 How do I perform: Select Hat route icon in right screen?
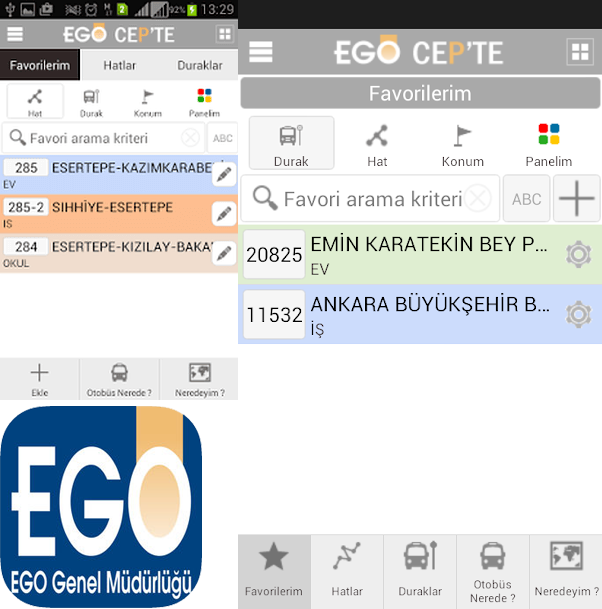[377, 144]
